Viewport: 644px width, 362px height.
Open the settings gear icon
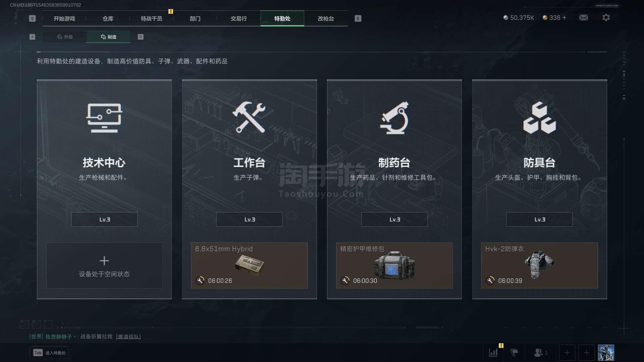tap(606, 17)
